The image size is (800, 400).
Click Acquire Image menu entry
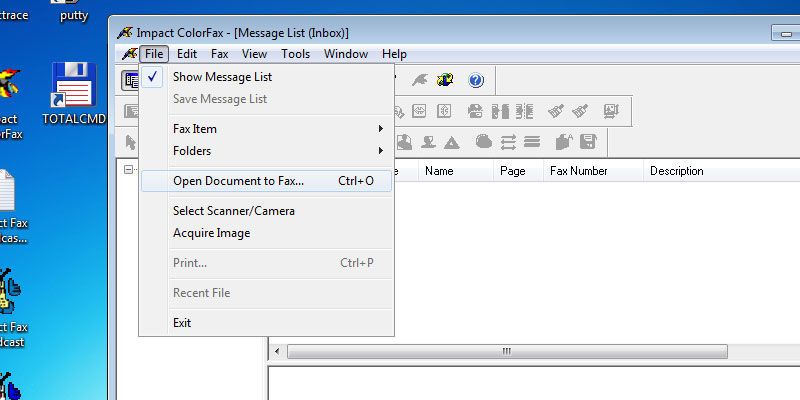pyautogui.click(x=212, y=233)
